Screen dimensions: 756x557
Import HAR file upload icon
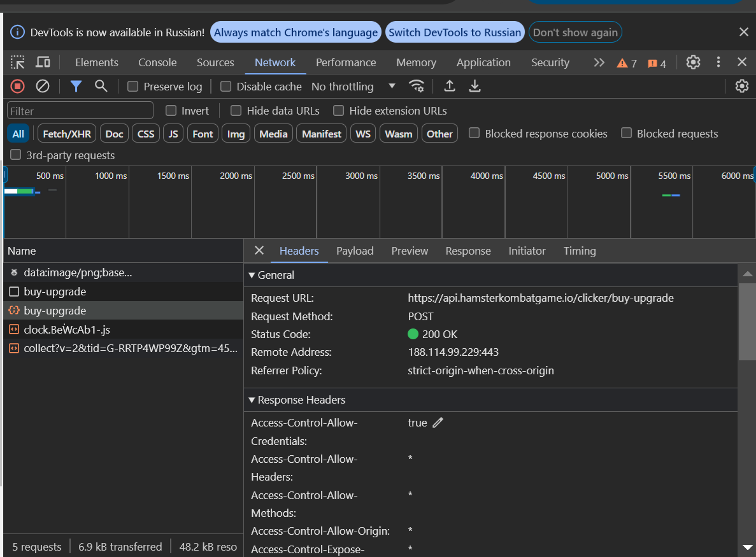pyautogui.click(x=450, y=86)
